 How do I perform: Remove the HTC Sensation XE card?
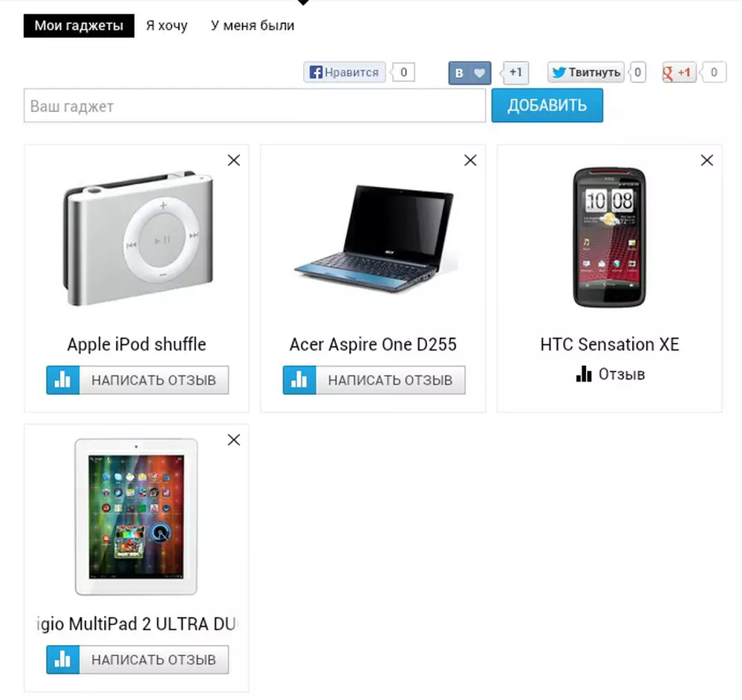[x=707, y=160]
